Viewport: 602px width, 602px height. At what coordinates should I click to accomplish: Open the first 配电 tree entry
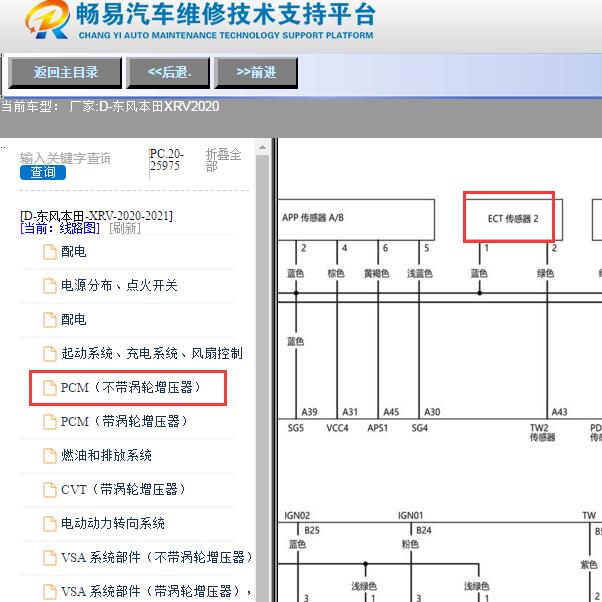click(74, 252)
